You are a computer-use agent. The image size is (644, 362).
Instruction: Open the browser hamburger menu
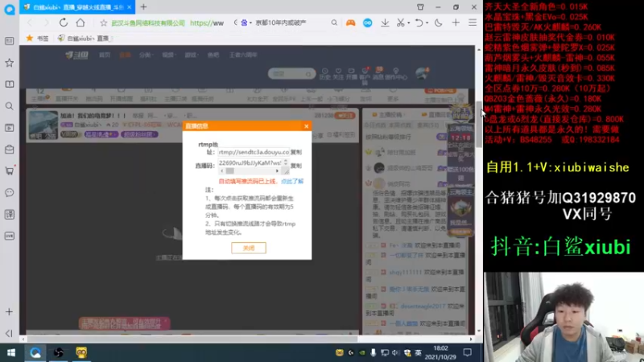point(473,23)
